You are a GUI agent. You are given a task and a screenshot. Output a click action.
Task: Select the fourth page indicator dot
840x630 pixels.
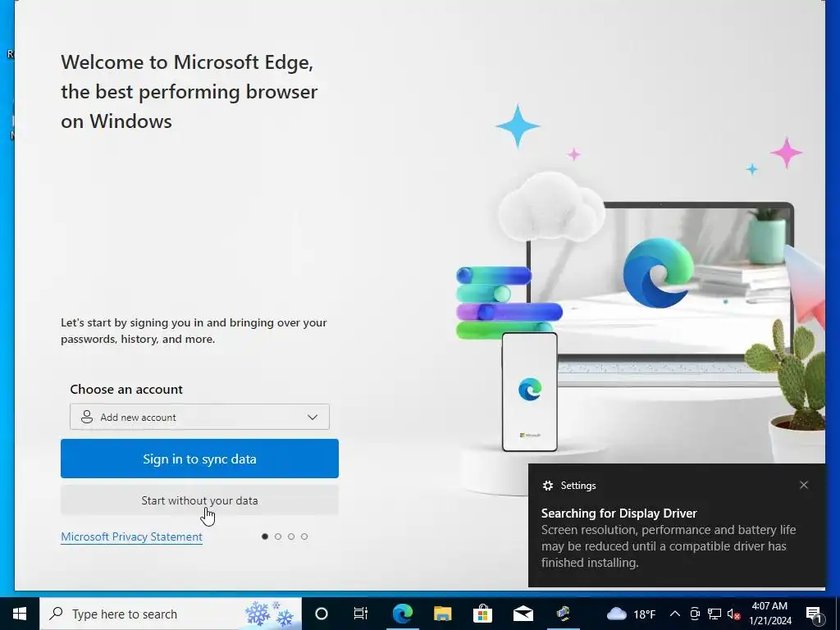click(x=304, y=536)
